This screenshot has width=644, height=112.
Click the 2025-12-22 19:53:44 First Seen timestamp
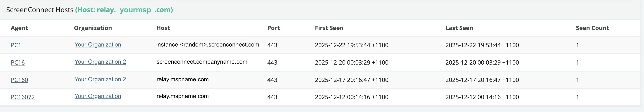[352, 45]
